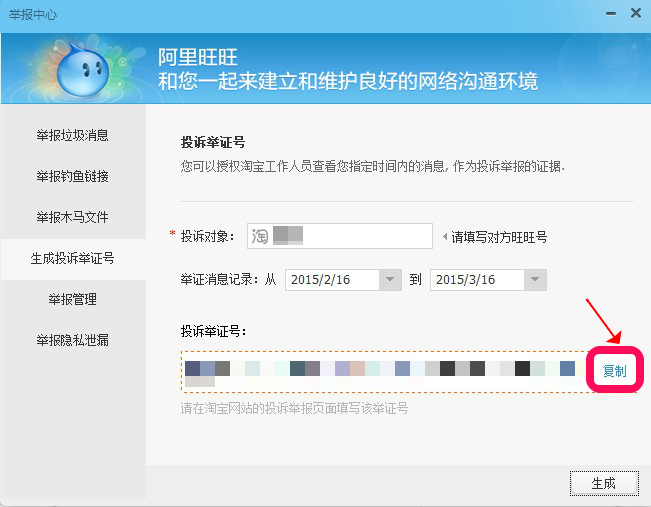The height and width of the screenshot is (507, 651).
Task: Open the 举报管理 section
Action: click(x=72, y=299)
